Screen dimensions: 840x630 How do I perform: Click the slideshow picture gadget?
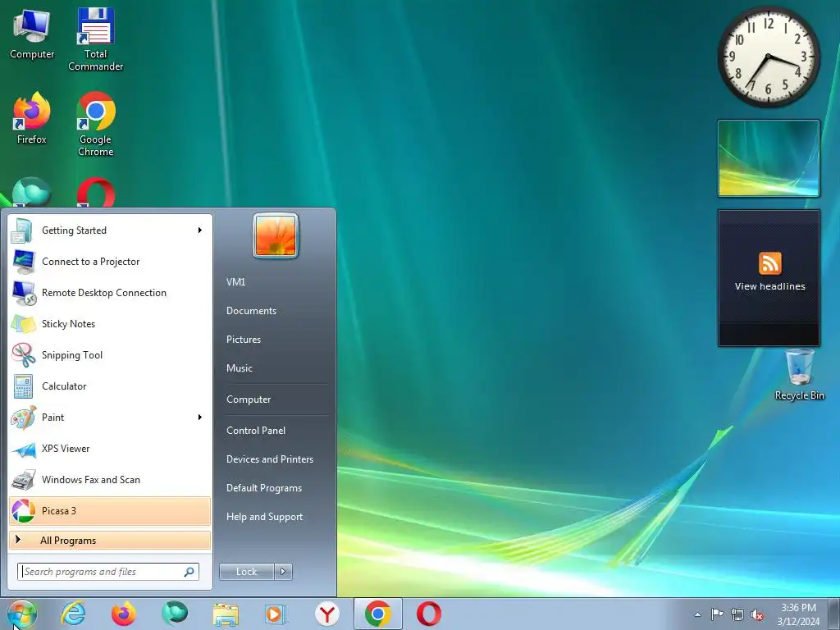(768, 158)
